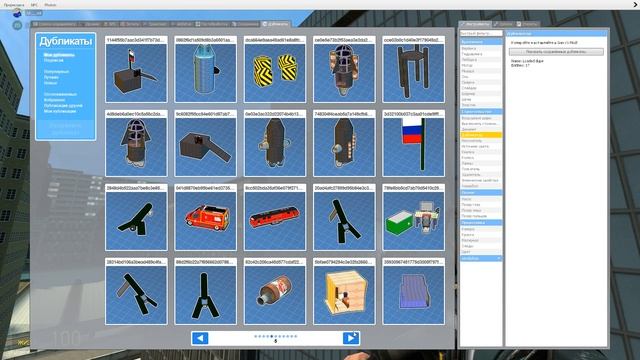Select the red van dupe
The image size is (640, 360).
click(205, 217)
